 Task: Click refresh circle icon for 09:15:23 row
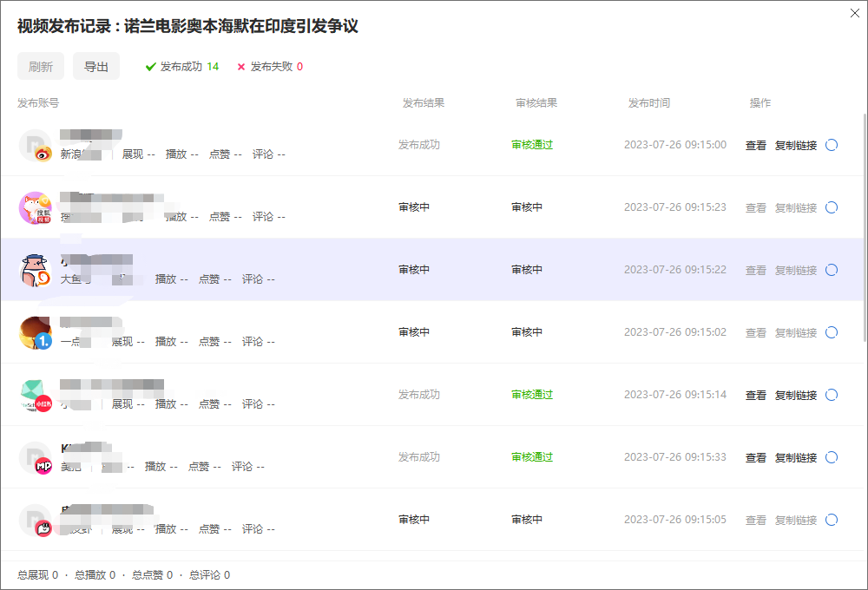coord(832,207)
